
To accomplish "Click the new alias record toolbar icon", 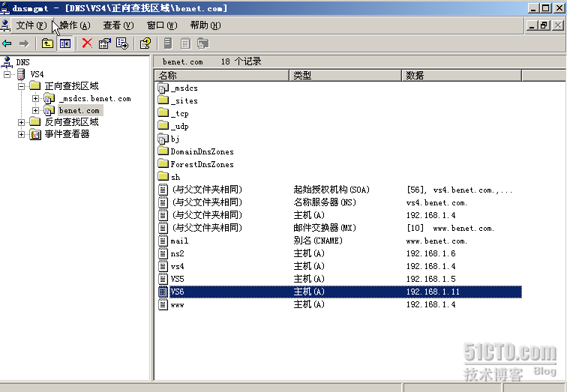I will tap(185, 43).
